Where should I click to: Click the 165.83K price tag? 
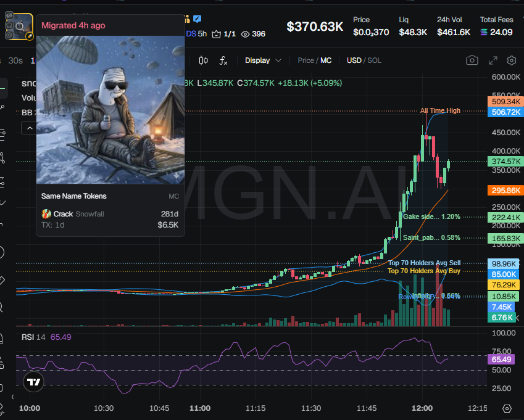click(x=505, y=239)
